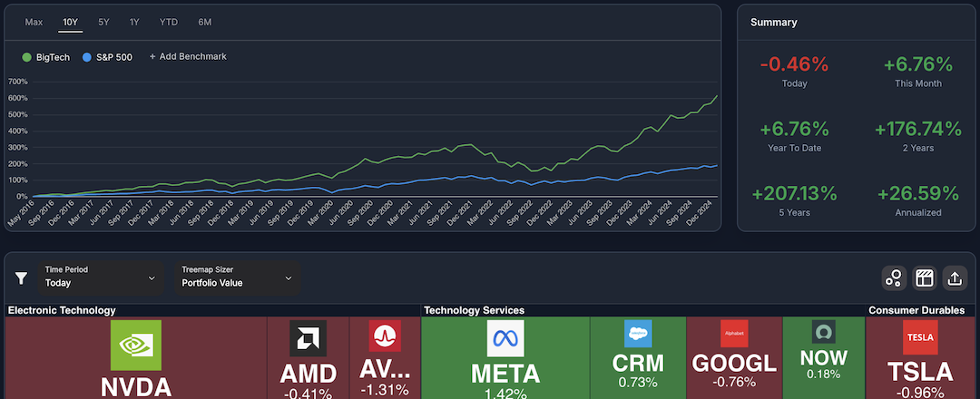Click the +176.74% 2 Years value
980x399 pixels.
[918, 129]
